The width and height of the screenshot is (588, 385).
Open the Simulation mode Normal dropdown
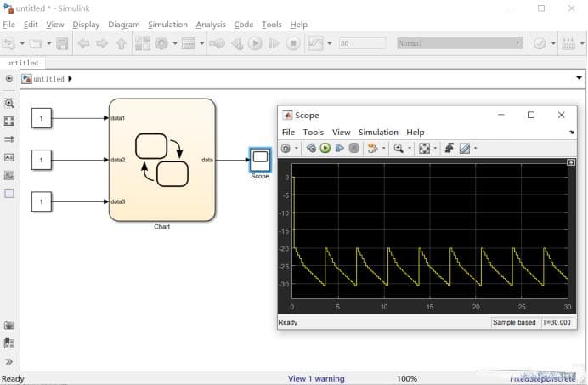point(460,43)
